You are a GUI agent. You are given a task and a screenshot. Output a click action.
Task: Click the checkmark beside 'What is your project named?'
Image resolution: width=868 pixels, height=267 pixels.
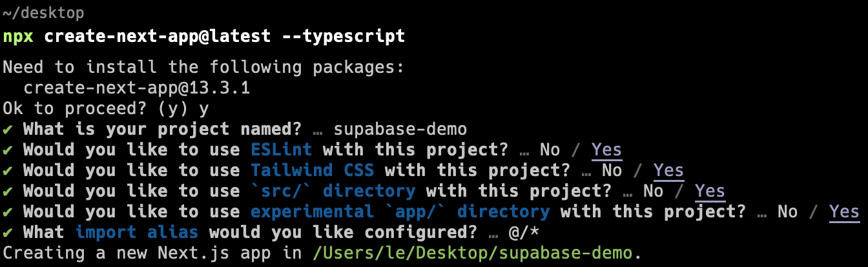(x=7, y=129)
